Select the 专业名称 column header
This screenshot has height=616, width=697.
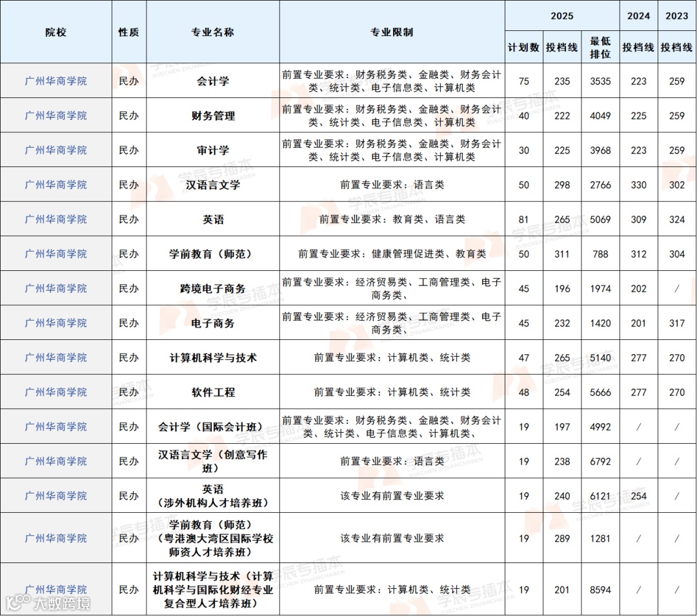click(x=212, y=32)
